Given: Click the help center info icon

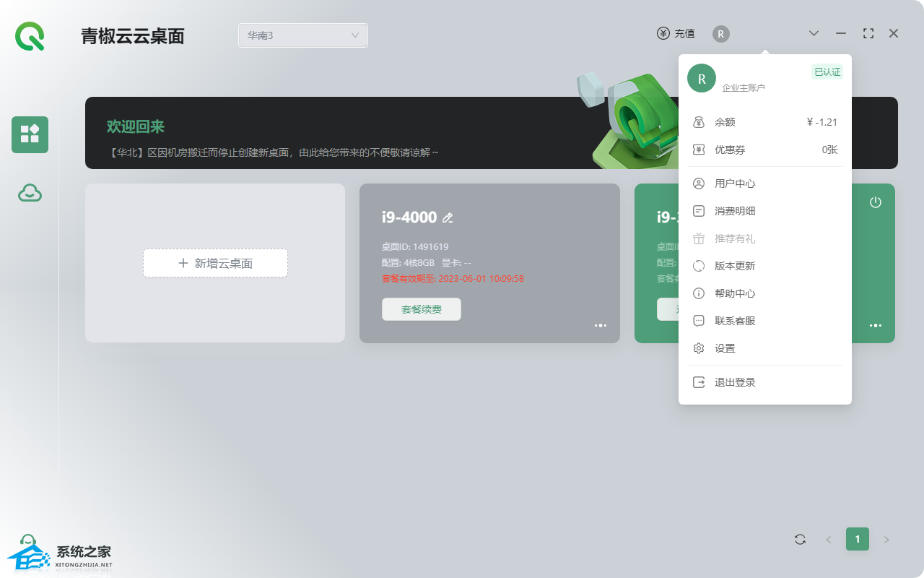Looking at the screenshot, I should click(x=699, y=293).
